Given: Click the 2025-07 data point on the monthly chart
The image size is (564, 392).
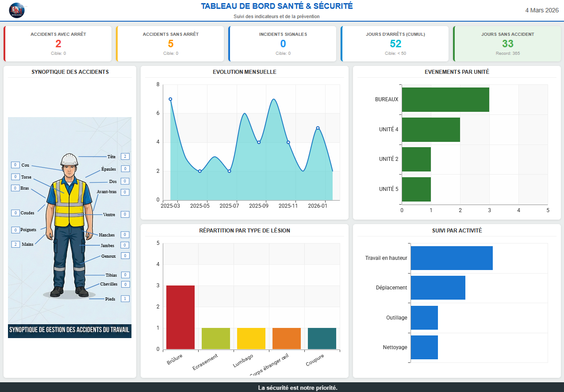Looking at the screenshot, I should [229, 171].
